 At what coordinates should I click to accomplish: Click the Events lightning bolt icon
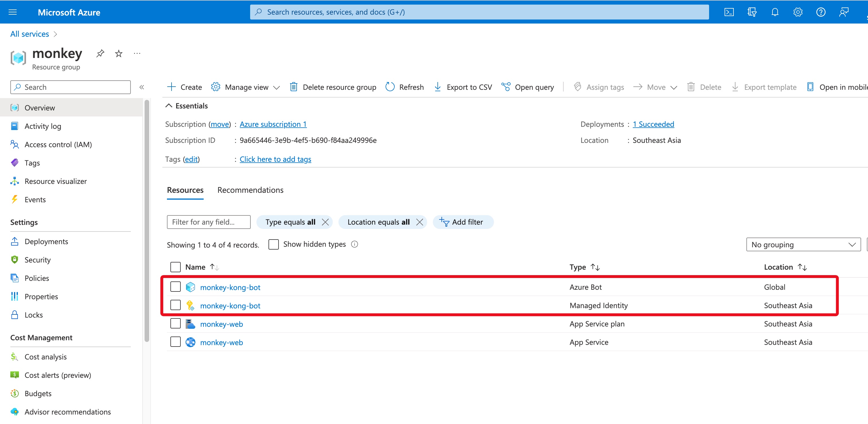click(15, 199)
